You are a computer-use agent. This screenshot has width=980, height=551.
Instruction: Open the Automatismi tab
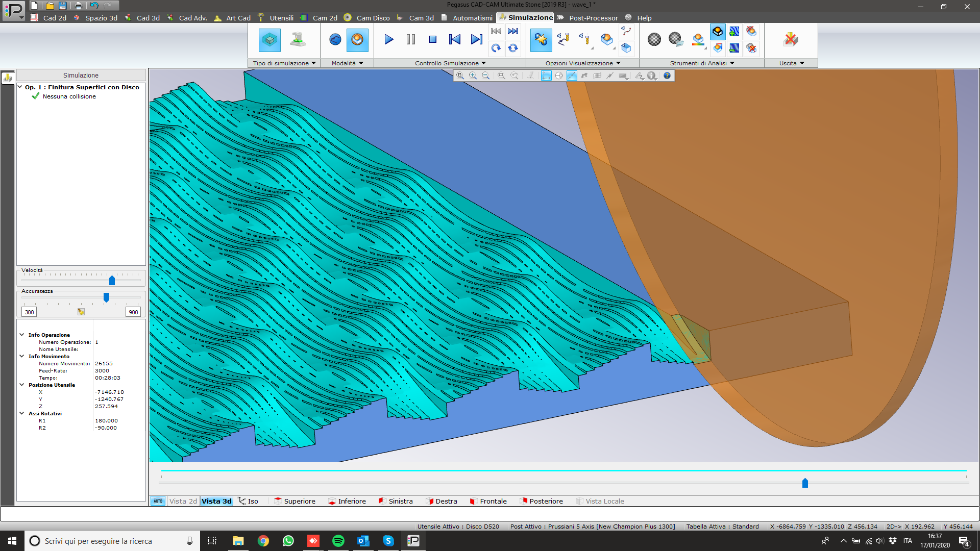[467, 18]
